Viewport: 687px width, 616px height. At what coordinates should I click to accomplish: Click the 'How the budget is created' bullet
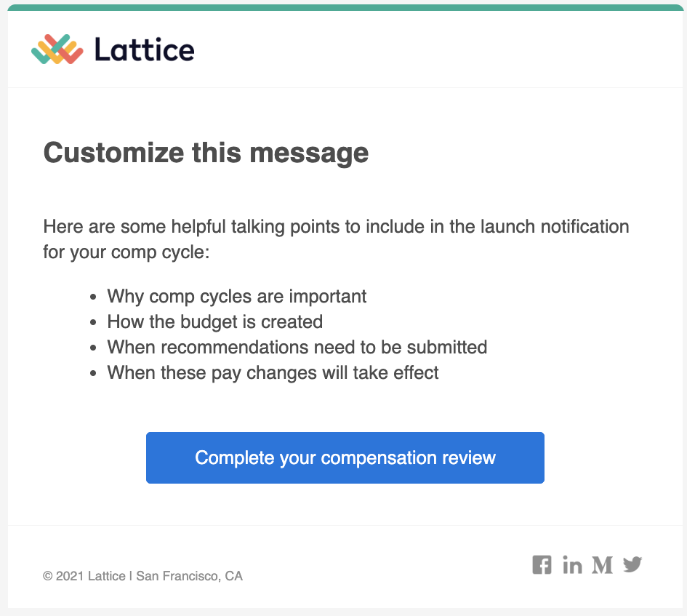pos(214,321)
